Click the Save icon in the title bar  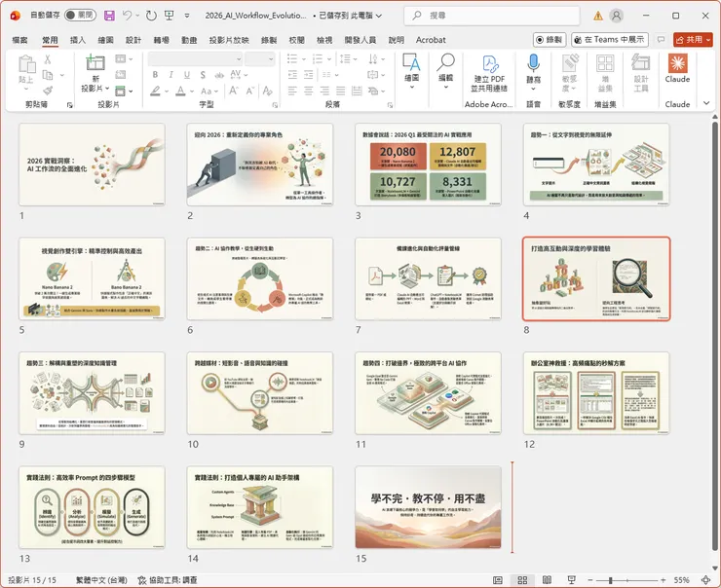109,16
